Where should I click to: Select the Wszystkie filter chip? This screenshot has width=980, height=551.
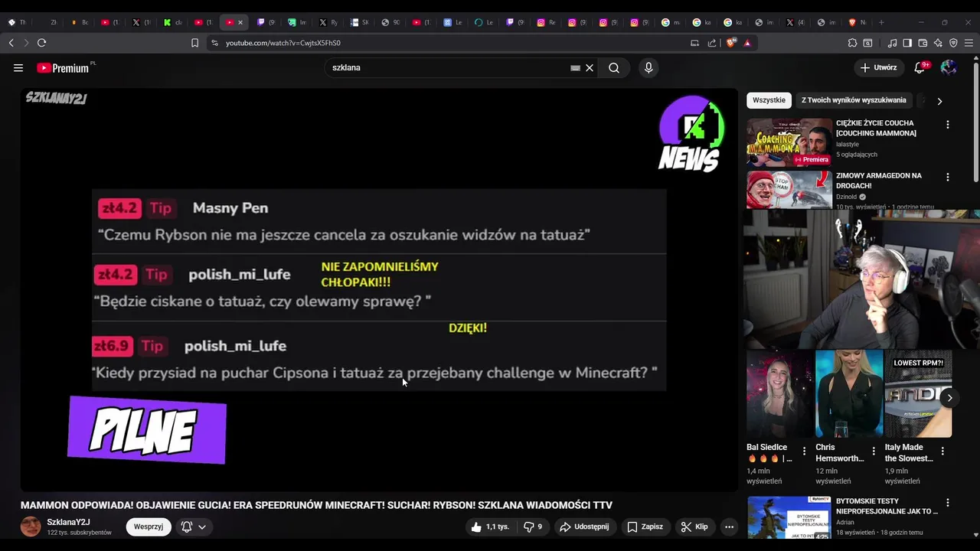point(769,100)
